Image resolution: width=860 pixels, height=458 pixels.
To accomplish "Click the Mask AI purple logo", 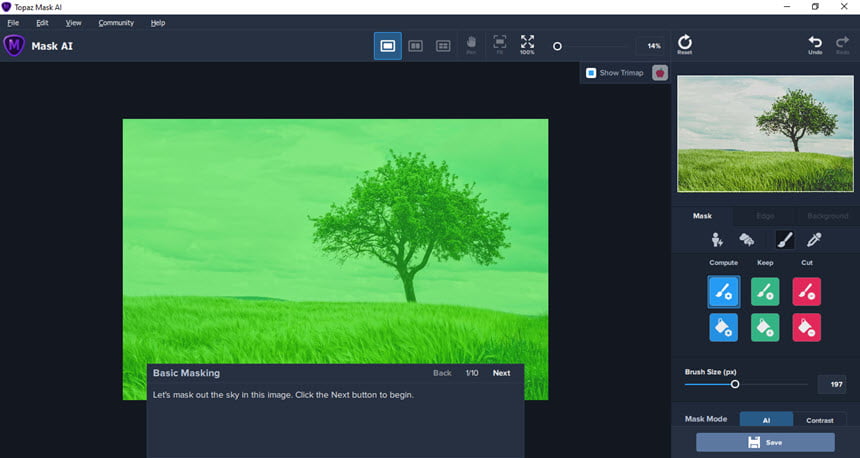I will (14, 46).
